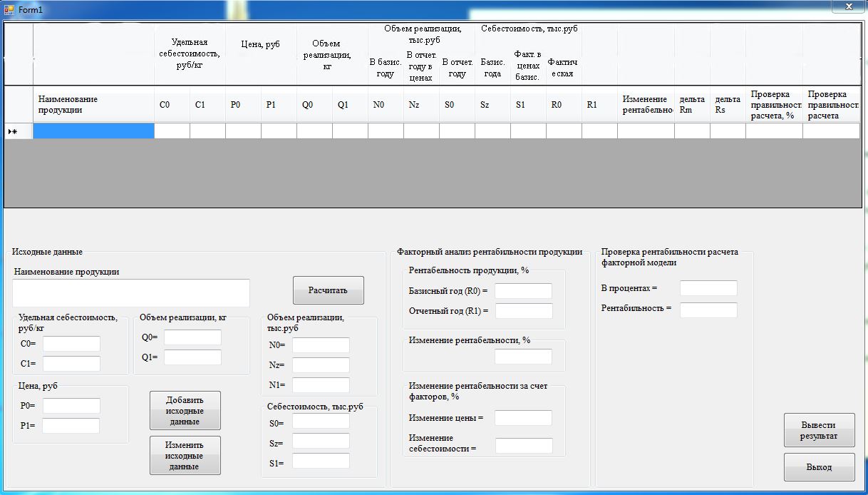Click the Базисный год (R0) field

click(523, 290)
